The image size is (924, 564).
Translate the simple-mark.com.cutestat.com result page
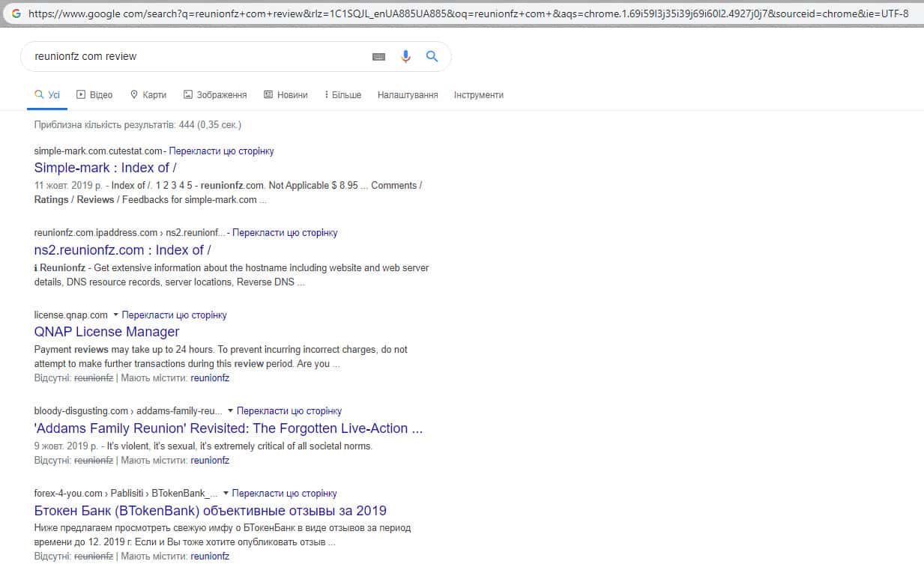222,151
